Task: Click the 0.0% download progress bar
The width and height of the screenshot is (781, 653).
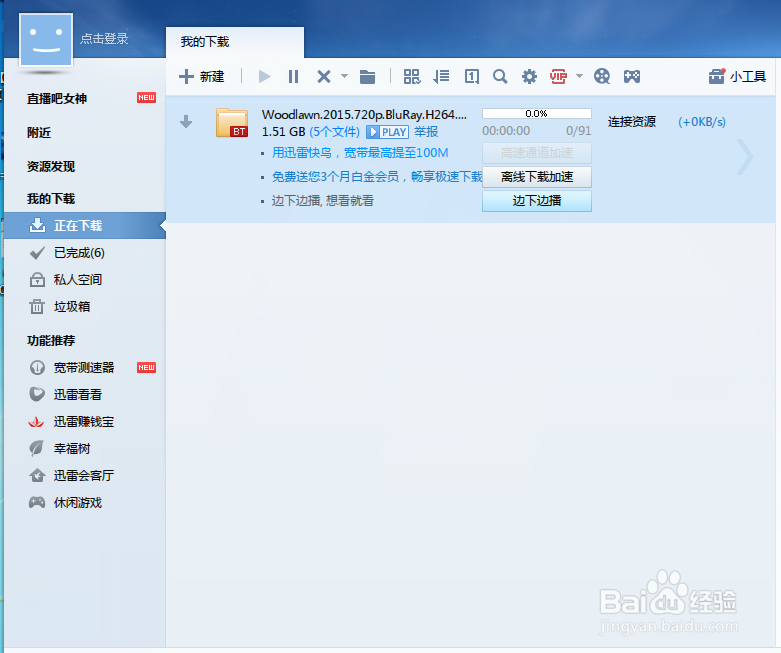Action: 537,114
